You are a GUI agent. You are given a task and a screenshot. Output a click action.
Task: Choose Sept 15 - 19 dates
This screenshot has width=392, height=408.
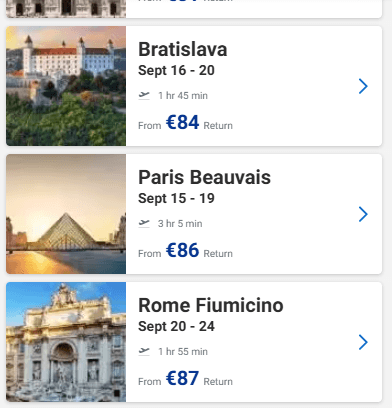pyautogui.click(x=176, y=198)
